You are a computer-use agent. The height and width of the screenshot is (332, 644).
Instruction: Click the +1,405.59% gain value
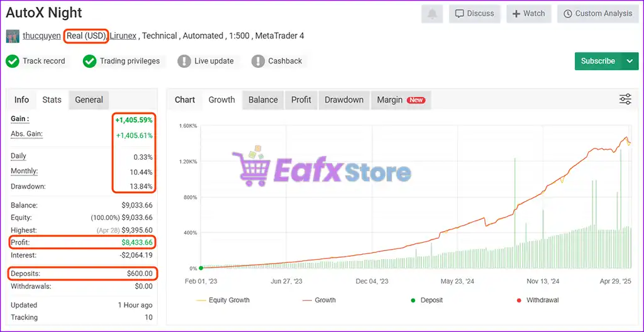click(133, 120)
